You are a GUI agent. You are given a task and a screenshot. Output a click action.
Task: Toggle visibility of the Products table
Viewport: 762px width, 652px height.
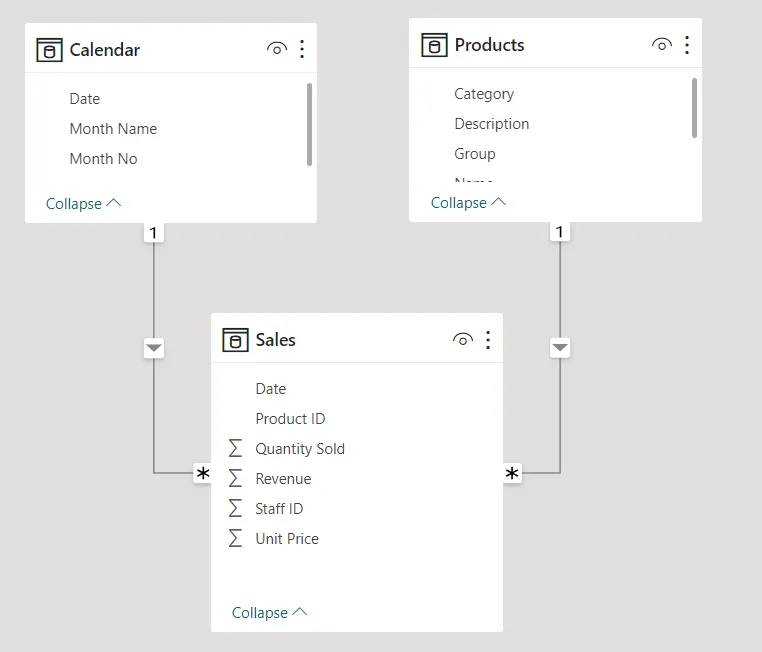click(661, 45)
